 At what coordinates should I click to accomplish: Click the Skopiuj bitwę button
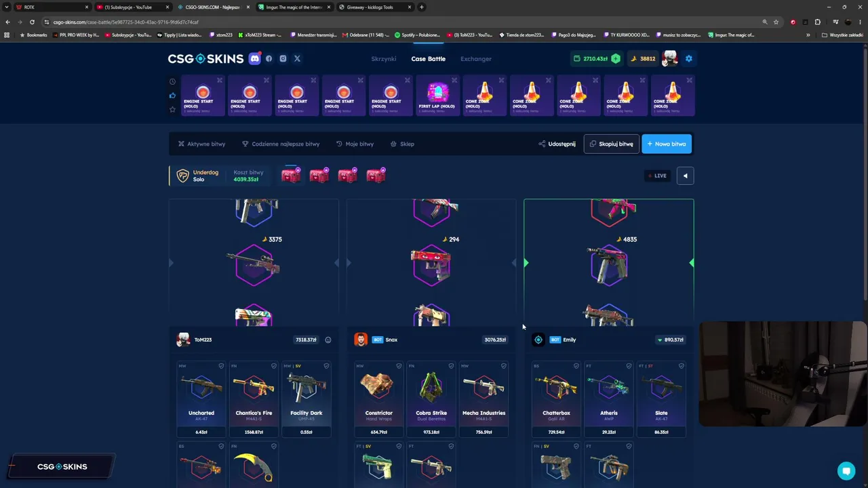tap(611, 144)
